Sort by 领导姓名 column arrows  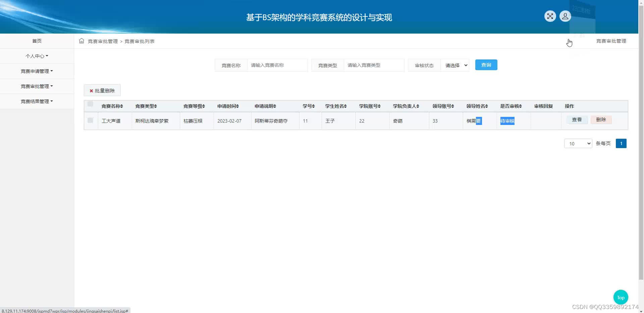pos(486,106)
